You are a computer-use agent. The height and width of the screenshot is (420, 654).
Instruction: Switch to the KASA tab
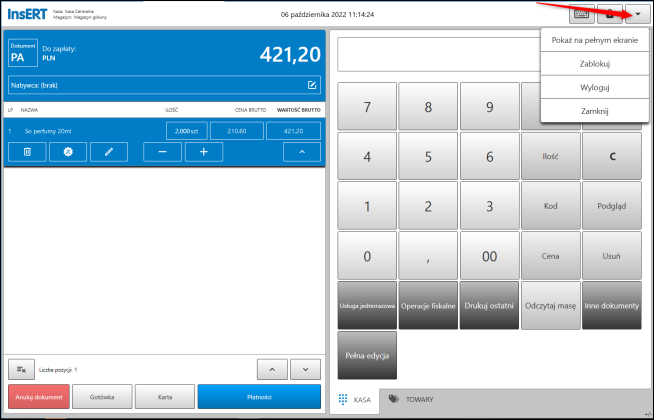click(x=355, y=400)
